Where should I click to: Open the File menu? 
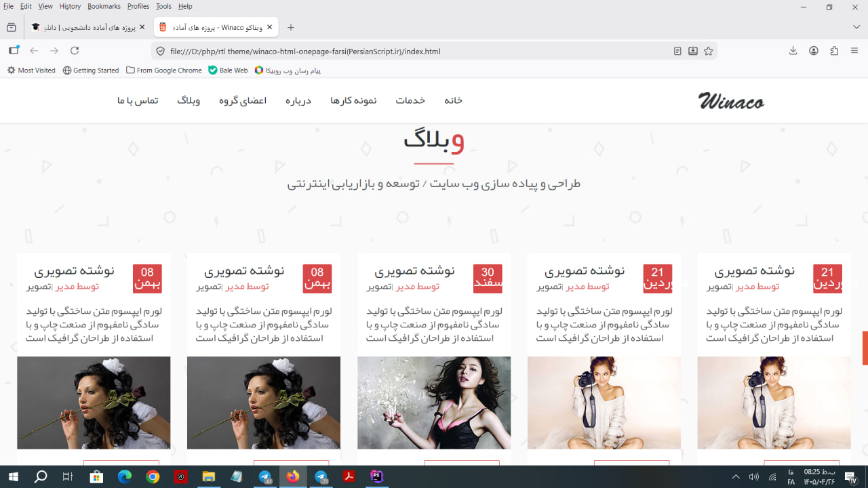8,6
